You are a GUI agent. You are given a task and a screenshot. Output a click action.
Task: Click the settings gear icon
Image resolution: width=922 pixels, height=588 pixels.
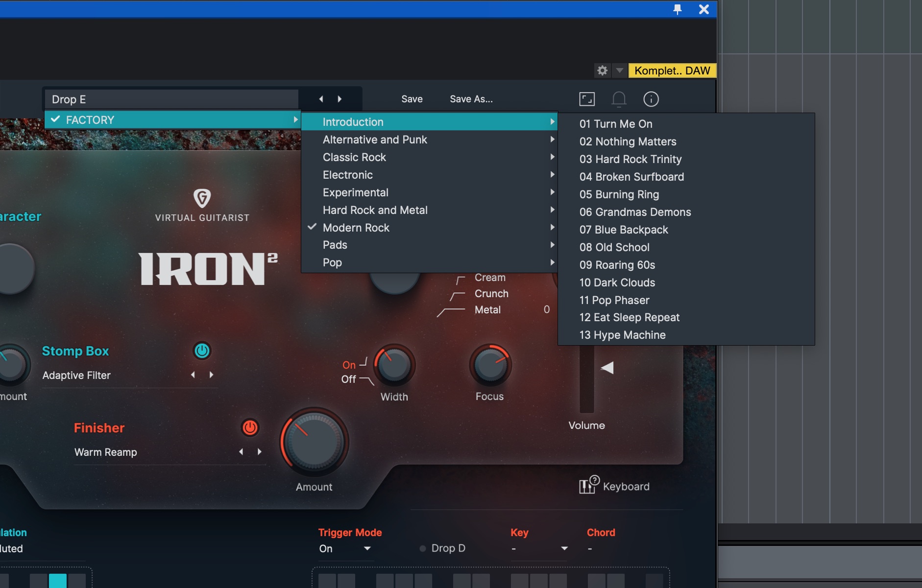coord(602,71)
